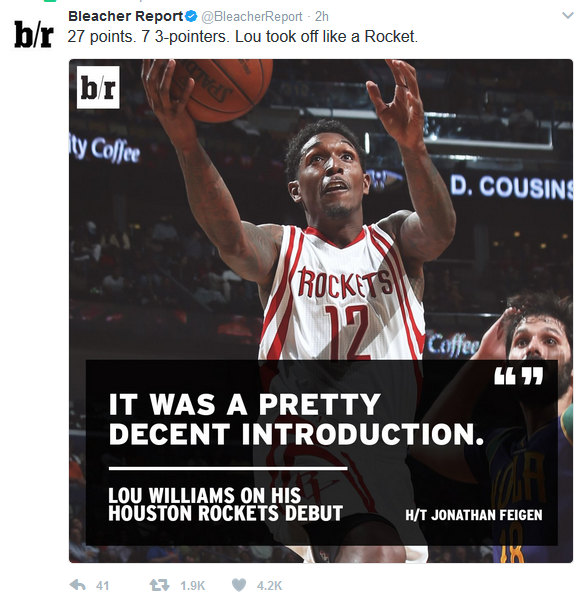Click the 4.2K likes count
Screen dimensions: 586x592
[269, 586]
